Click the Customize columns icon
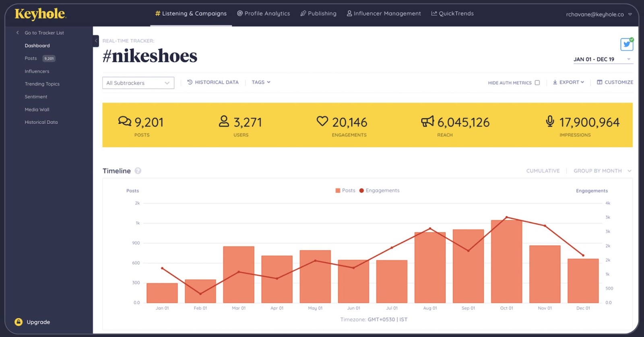644x337 pixels. click(600, 82)
